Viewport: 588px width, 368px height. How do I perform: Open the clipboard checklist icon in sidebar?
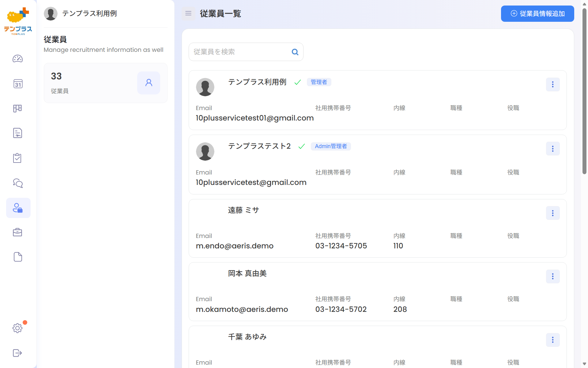17,158
